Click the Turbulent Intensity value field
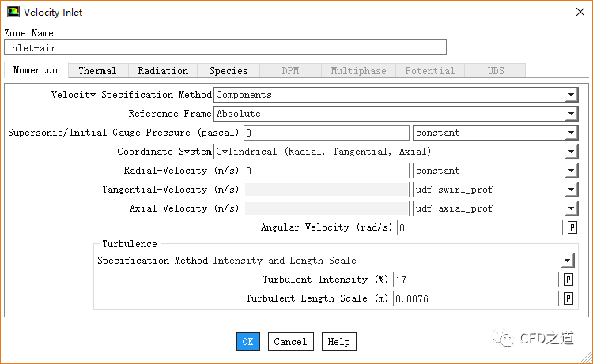This screenshot has width=593, height=364. [475, 280]
